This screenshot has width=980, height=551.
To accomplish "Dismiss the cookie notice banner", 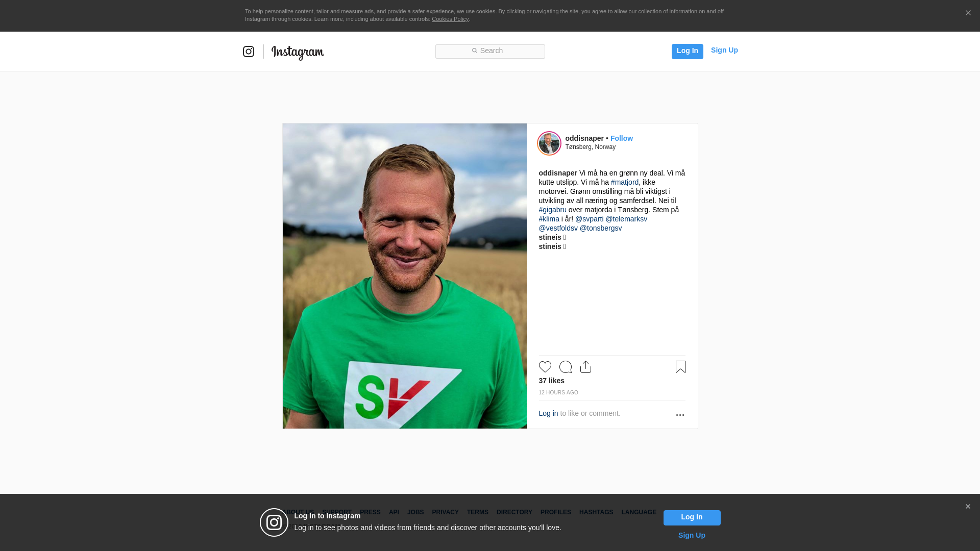I will pos(968,13).
